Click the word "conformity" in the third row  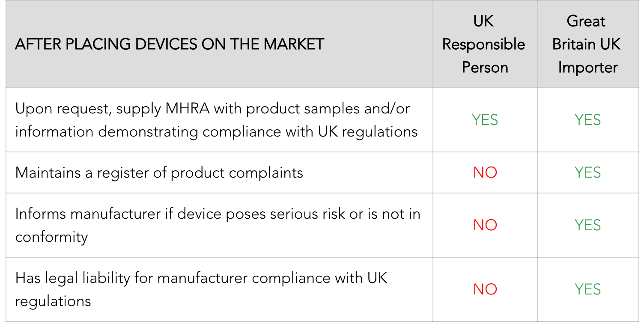click(x=51, y=237)
